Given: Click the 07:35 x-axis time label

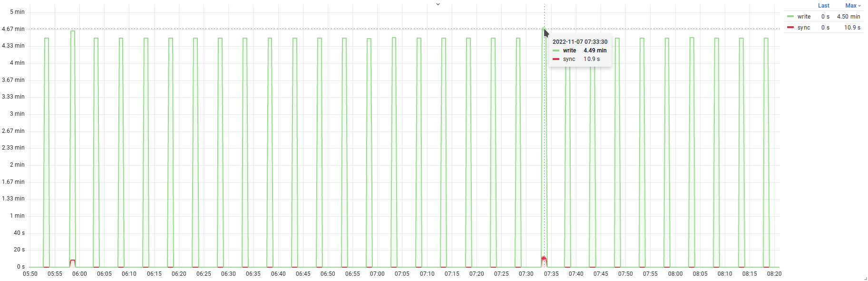Looking at the screenshot, I should pos(551,274).
